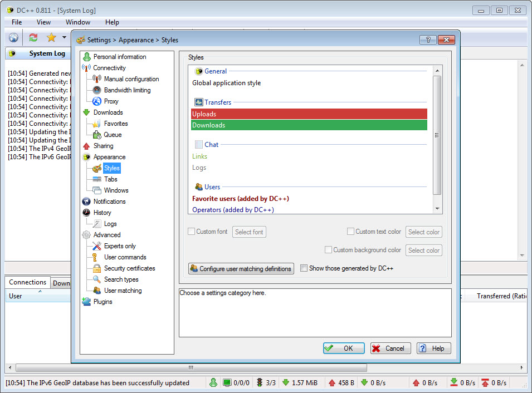Click the Windows icon under Appearance
Screen dimensions: 532x393
coord(97,190)
